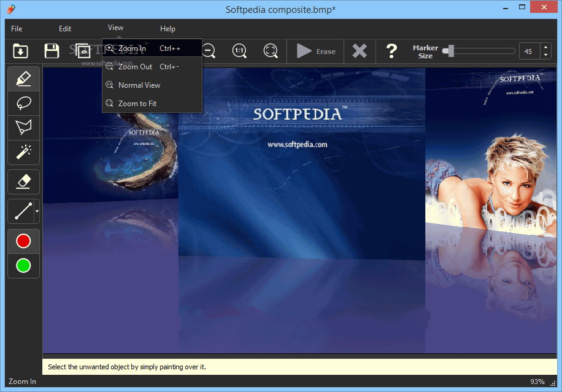The height and width of the screenshot is (392, 562).
Task: Close the window with the red X
Action: tap(544, 7)
